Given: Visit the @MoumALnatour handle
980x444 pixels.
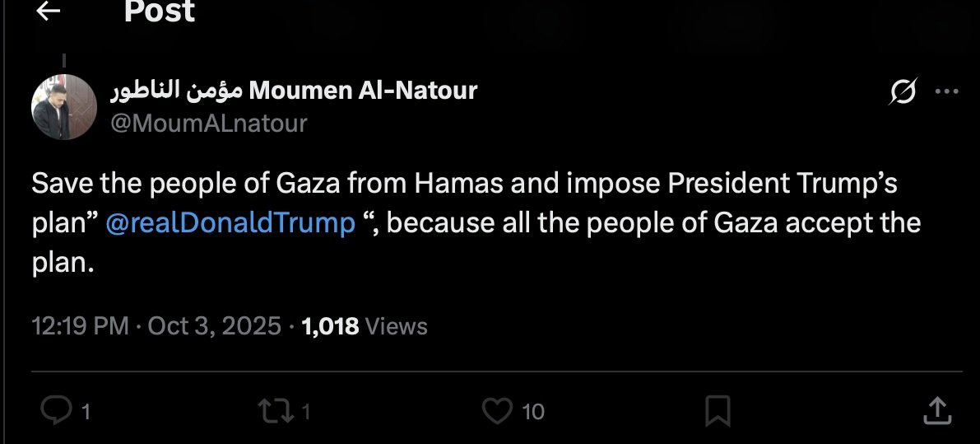Looking at the screenshot, I should click(209, 124).
